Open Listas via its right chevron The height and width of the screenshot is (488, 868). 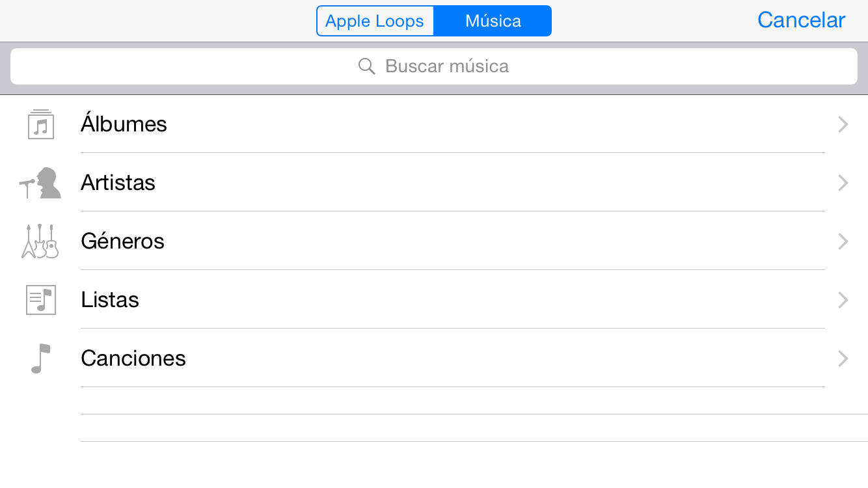coord(843,300)
